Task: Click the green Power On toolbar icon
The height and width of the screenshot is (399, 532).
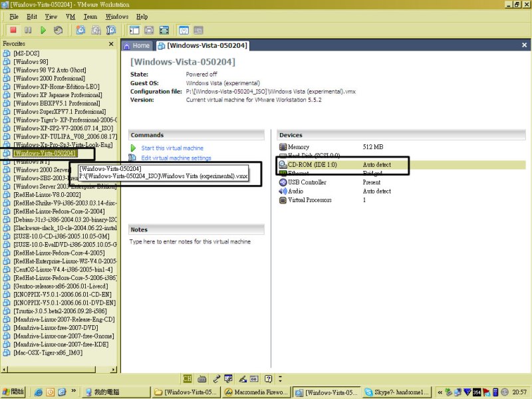Action: pyautogui.click(x=43, y=30)
